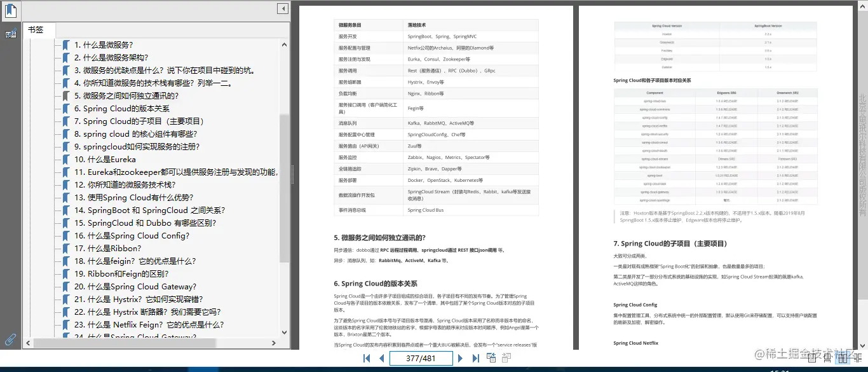
Task: Jump to the last page
Action: coord(475,358)
